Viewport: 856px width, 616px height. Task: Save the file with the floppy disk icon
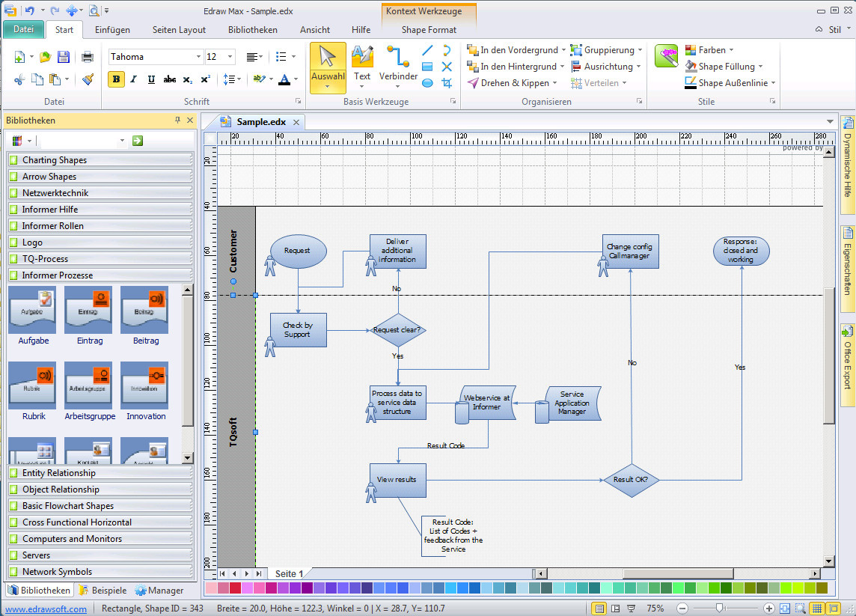coord(64,57)
